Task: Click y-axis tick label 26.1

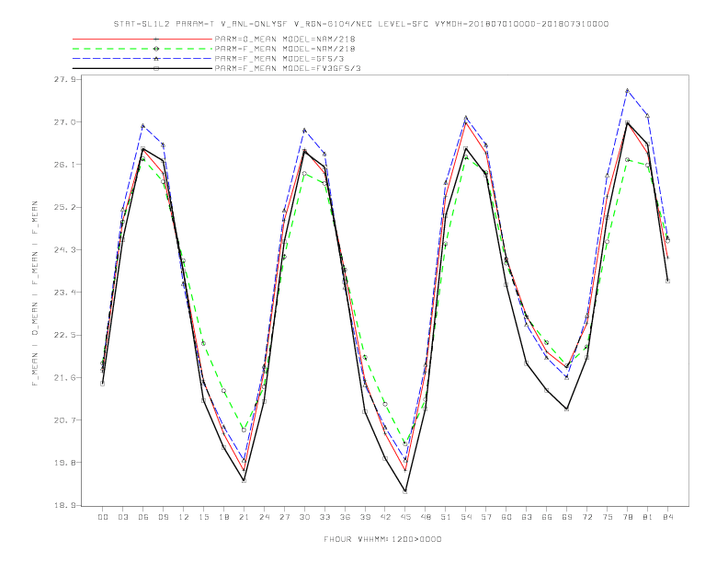Action: tap(65, 165)
